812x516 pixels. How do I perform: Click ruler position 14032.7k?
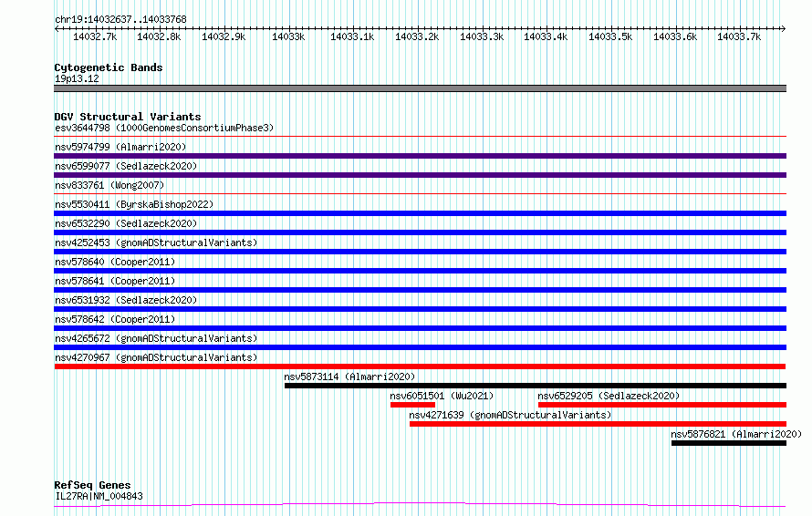pyautogui.click(x=95, y=36)
